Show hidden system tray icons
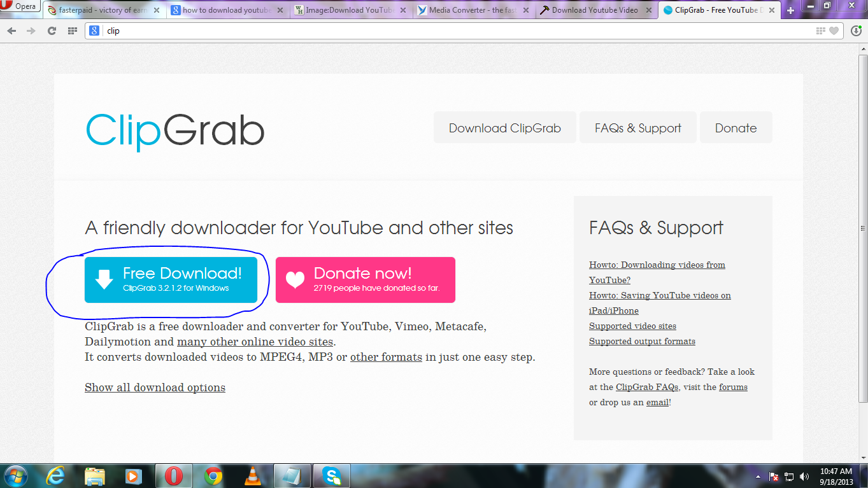Screen dimensions: 868x488 pyautogui.click(x=758, y=476)
